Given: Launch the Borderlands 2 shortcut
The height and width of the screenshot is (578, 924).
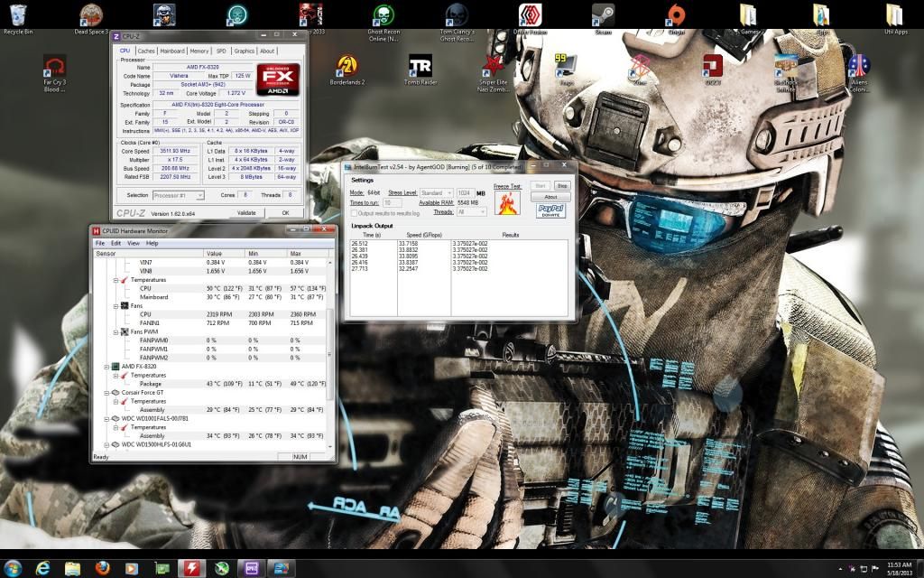Looking at the screenshot, I should (x=347, y=70).
